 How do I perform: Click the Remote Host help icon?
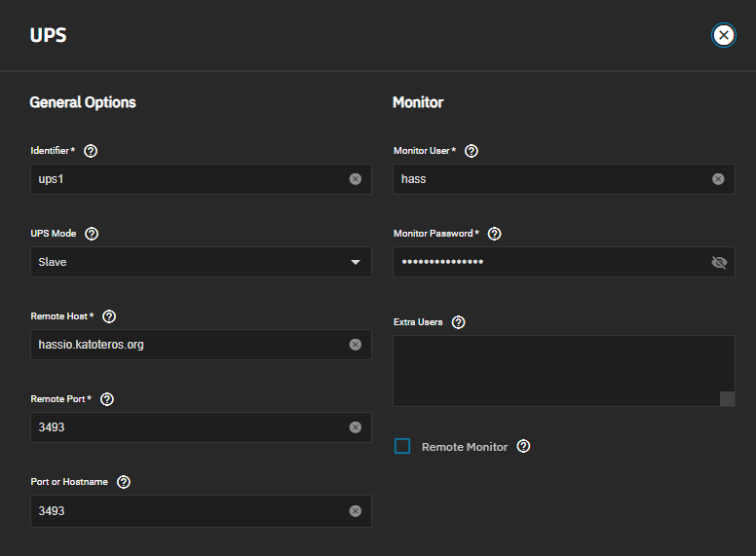pos(109,316)
